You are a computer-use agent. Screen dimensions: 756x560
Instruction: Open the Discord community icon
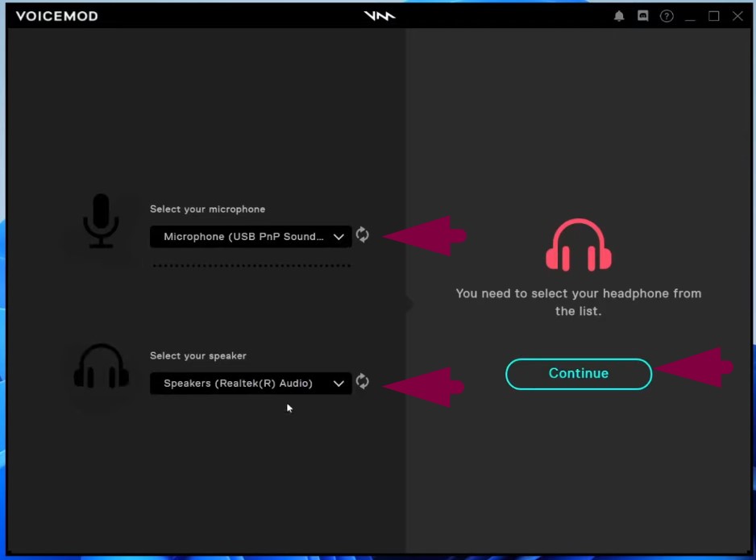[642, 16]
